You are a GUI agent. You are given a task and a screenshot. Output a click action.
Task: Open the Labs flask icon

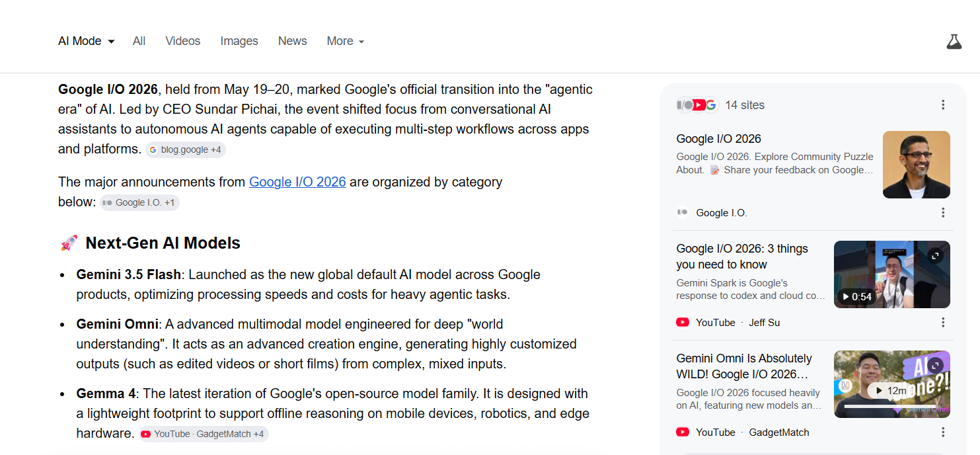(954, 41)
